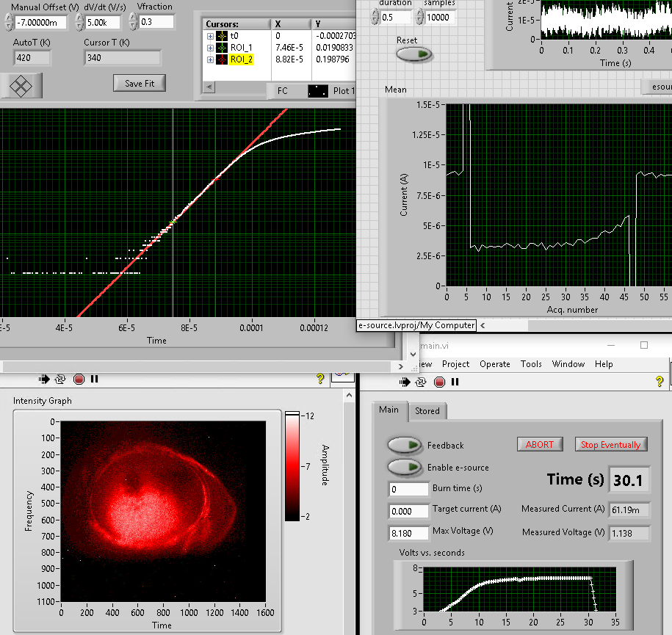Viewport: 672px width, 635px height.
Task: Click the Stop Eventually button
Action: pos(610,444)
